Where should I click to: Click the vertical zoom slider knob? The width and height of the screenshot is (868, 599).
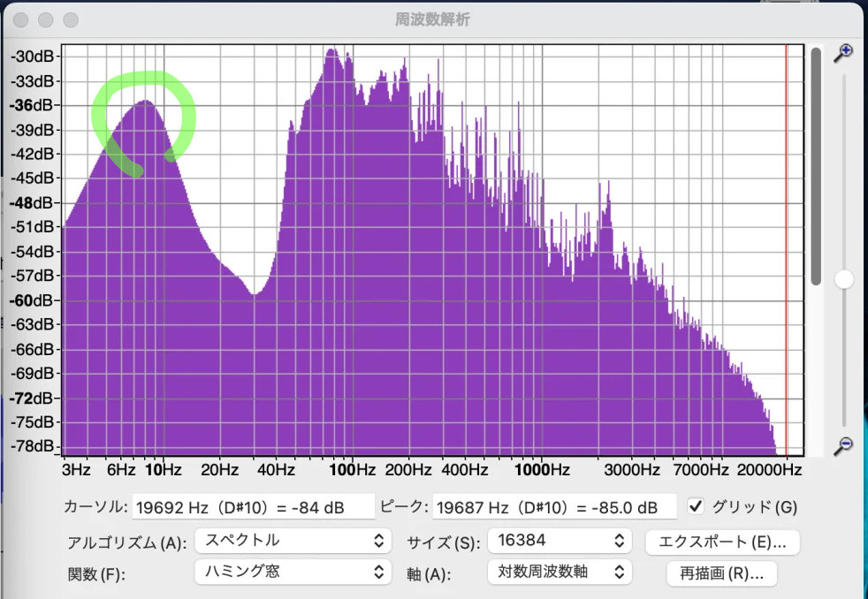(844, 279)
